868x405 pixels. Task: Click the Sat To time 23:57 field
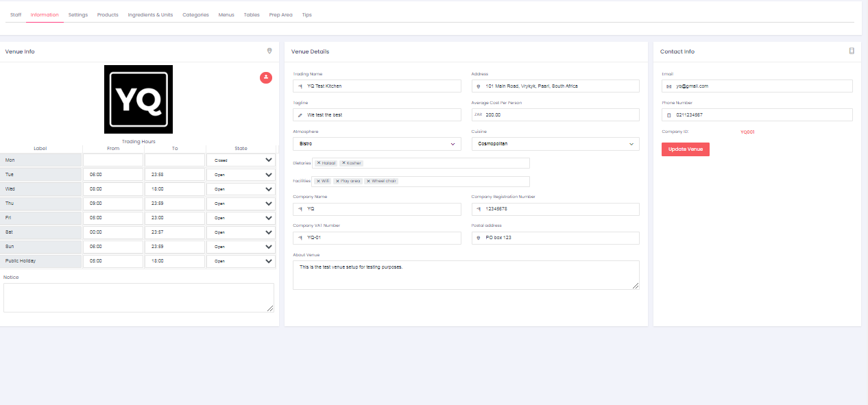coord(175,232)
